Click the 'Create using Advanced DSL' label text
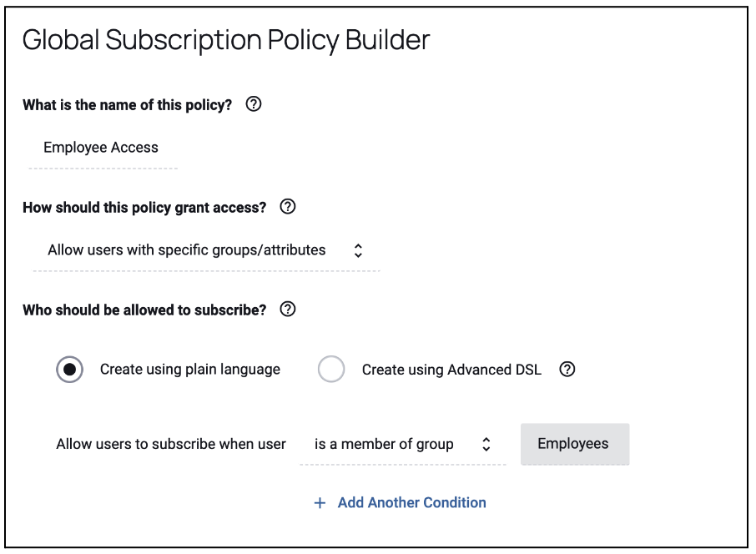Viewport: 756px width, 554px height. 451,370
